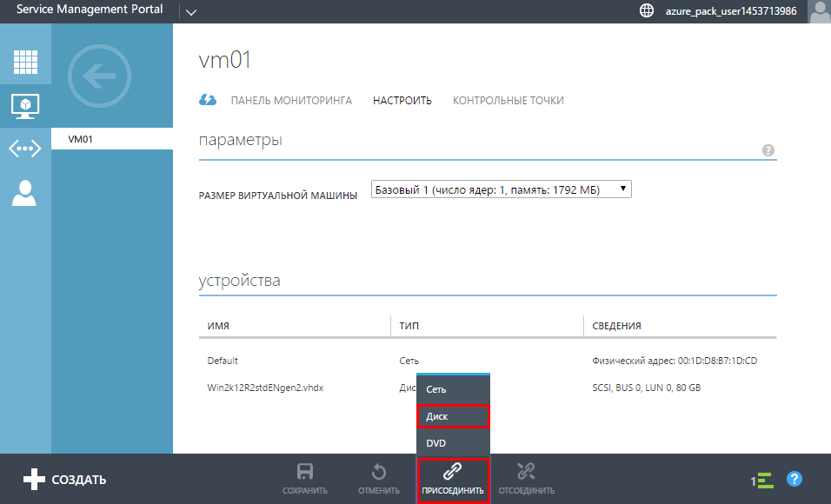Open the account user sidebar icon
831x504 pixels.
coord(25,192)
